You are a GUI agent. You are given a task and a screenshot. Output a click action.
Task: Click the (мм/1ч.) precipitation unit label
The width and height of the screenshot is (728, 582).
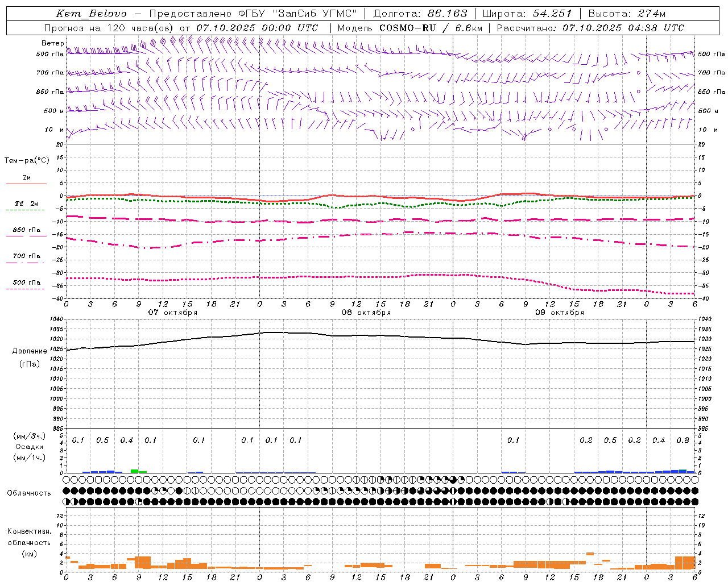coord(29,458)
